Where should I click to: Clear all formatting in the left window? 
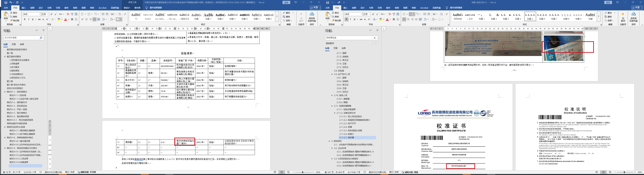pyautogui.click(x=68, y=14)
